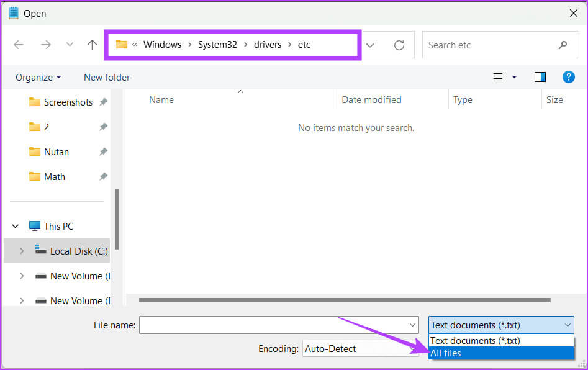Choose All files from the list
Screen dimensions: 588x370
click(501, 353)
